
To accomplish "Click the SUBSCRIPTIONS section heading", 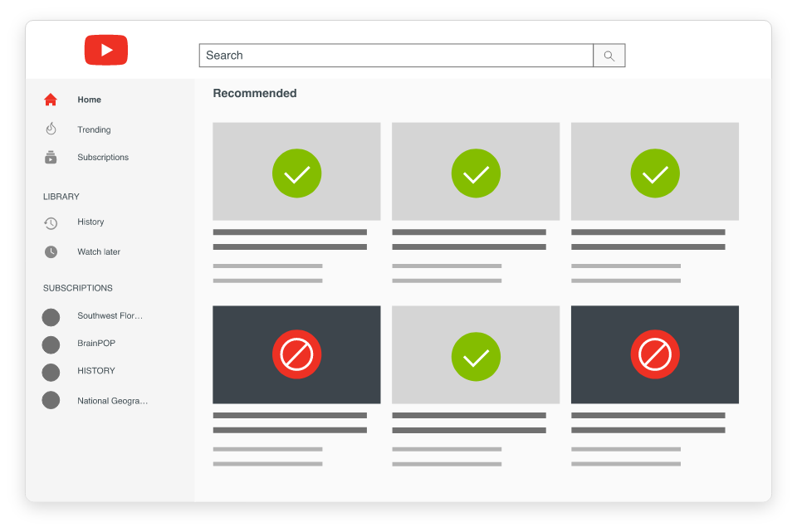I will pos(78,288).
